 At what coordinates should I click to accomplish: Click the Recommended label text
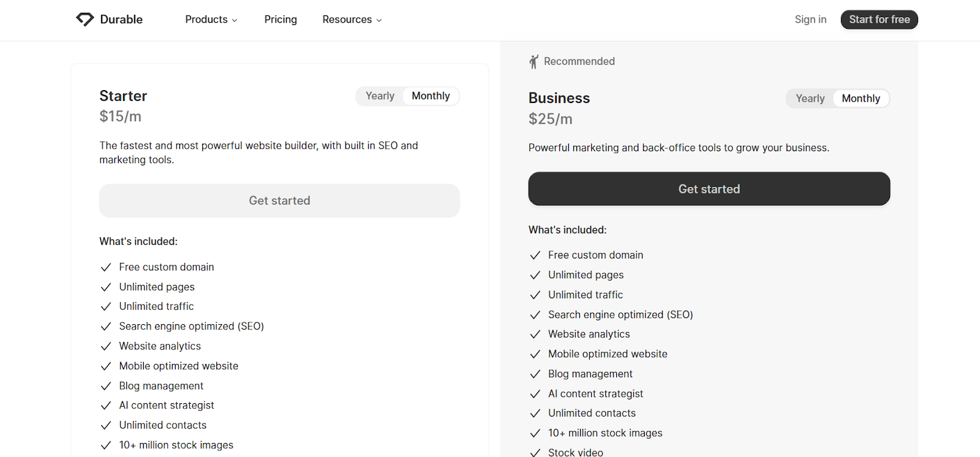point(579,61)
